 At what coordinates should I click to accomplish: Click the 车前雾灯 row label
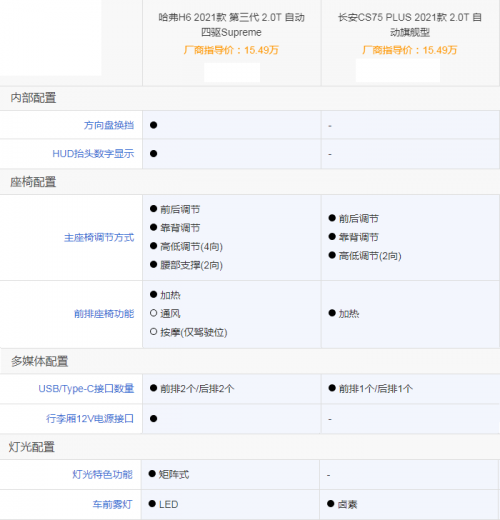pyautogui.click(x=113, y=504)
